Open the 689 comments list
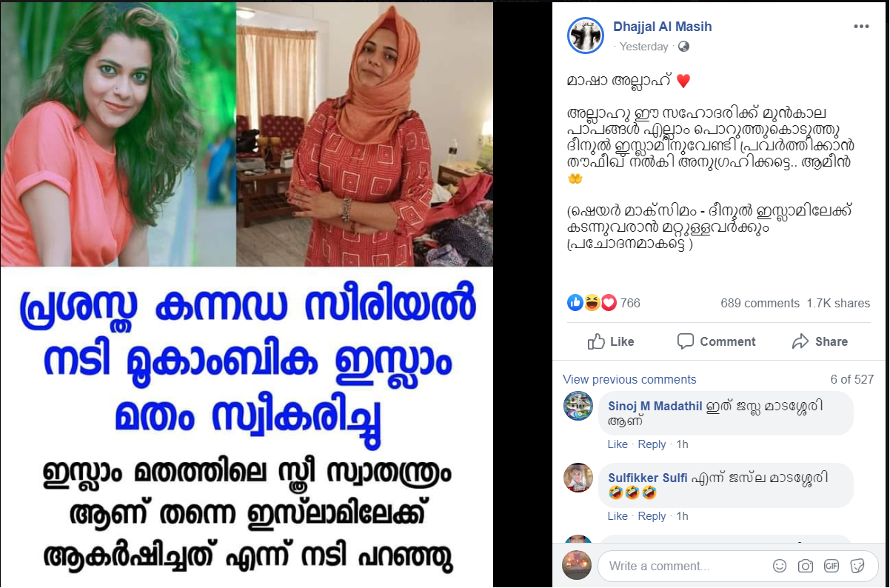 [760, 303]
